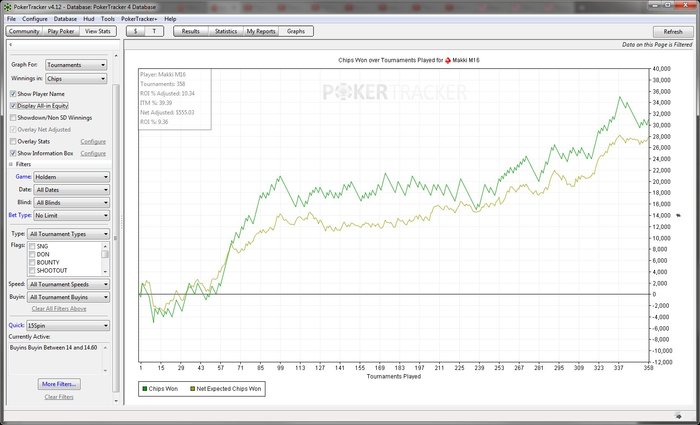Image resolution: width=700 pixels, height=425 pixels.
Task: Switch to the My Reports tab
Action: 261,32
